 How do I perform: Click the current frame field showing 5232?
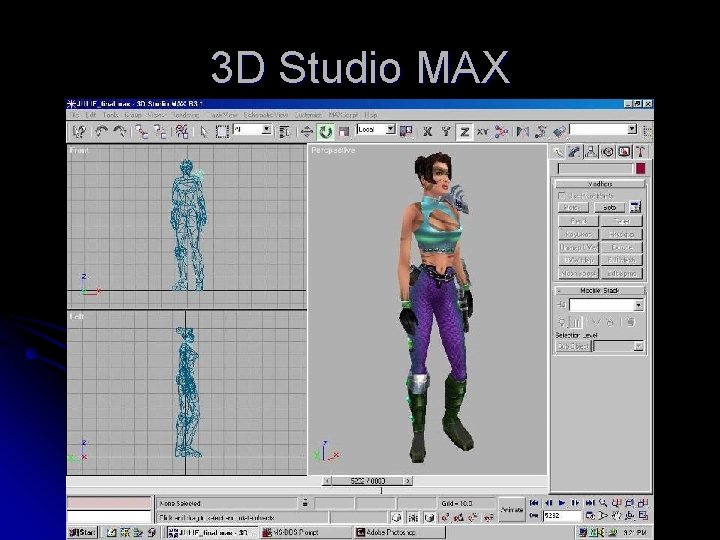point(562,516)
